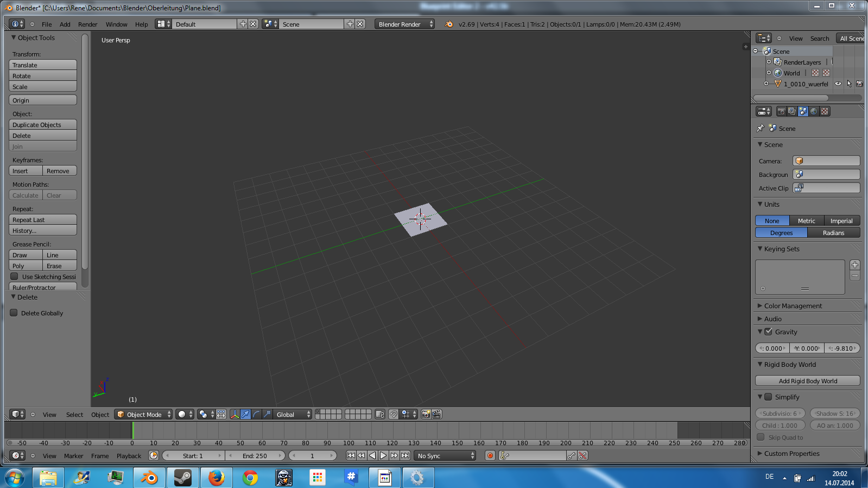Add a new screen layout
This screenshot has width=868, height=488.
[243, 24]
